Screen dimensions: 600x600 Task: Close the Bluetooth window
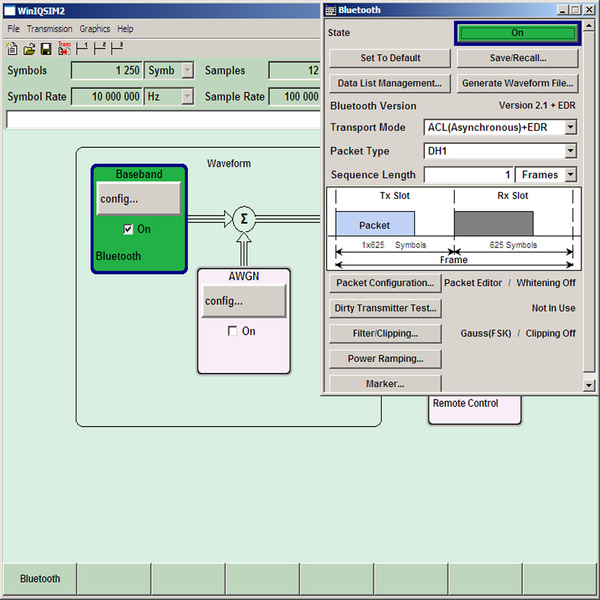pos(589,10)
